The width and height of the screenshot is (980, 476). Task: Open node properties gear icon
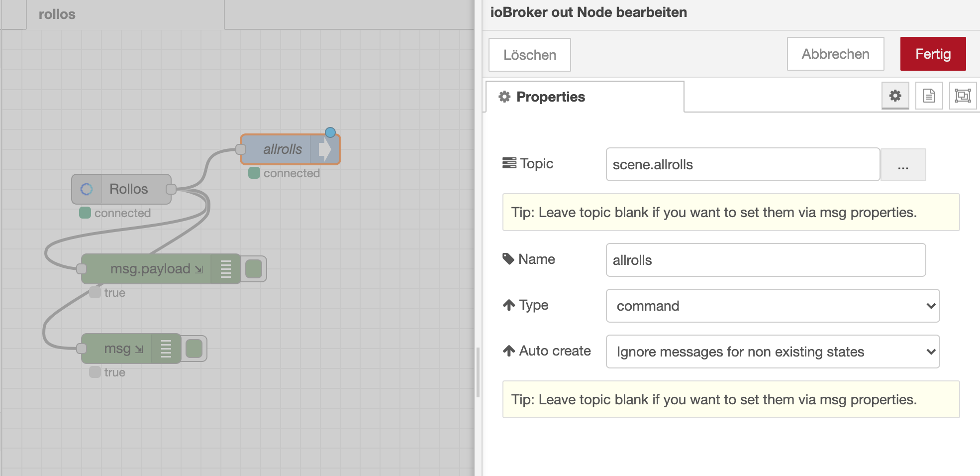click(x=895, y=96)
